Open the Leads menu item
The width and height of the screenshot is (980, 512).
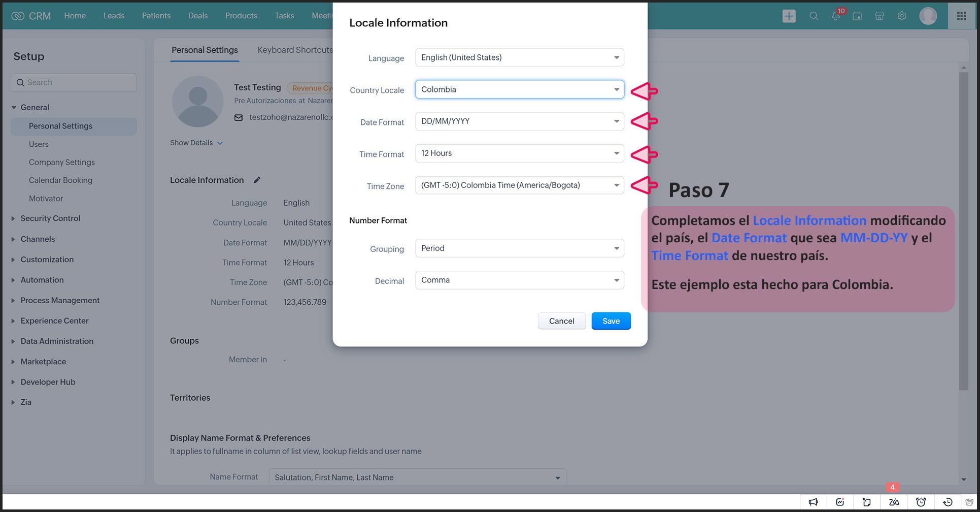(114, 16)
